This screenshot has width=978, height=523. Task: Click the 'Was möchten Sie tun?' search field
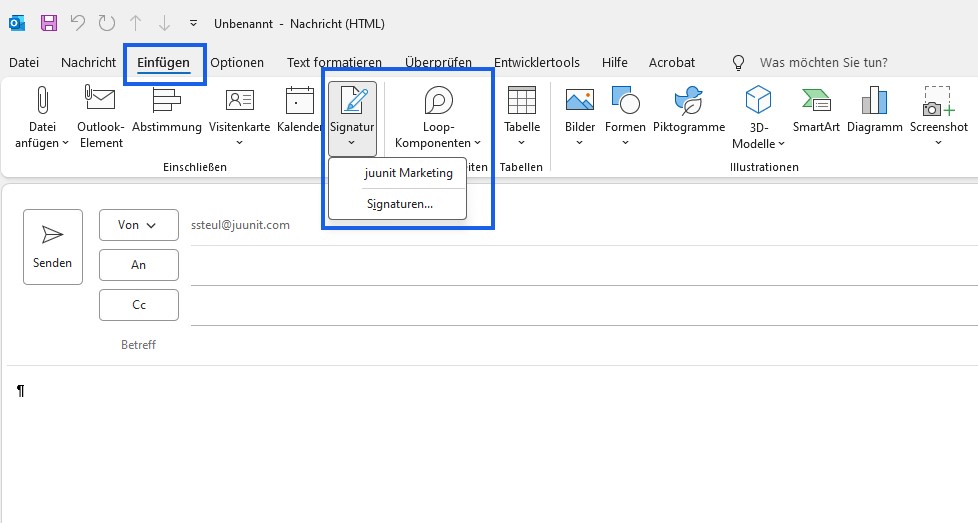(x=823, y=62)
